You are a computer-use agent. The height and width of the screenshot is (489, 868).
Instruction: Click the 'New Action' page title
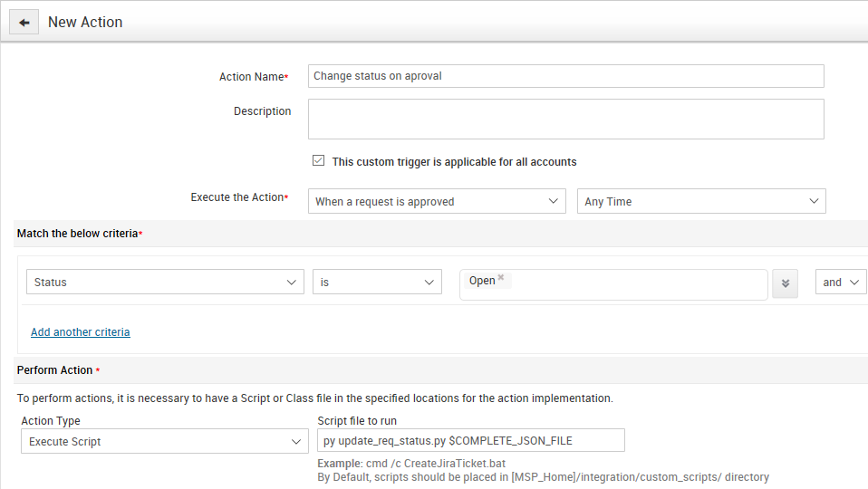click(x=85, y=22)
